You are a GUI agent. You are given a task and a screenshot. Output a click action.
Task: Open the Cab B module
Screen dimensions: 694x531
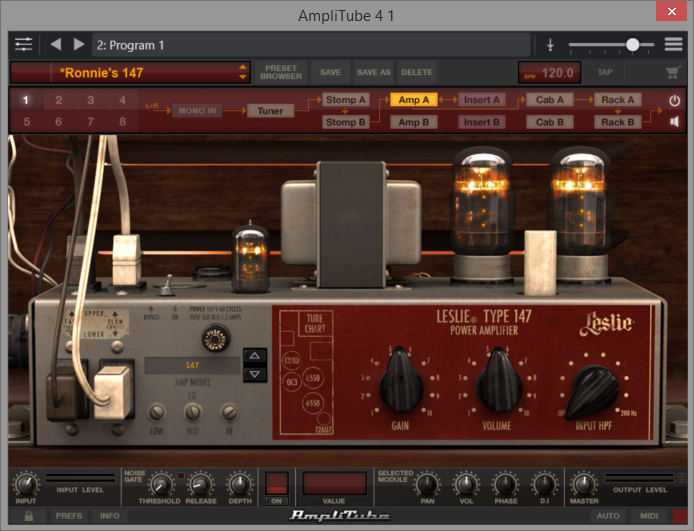pos(550,122)
